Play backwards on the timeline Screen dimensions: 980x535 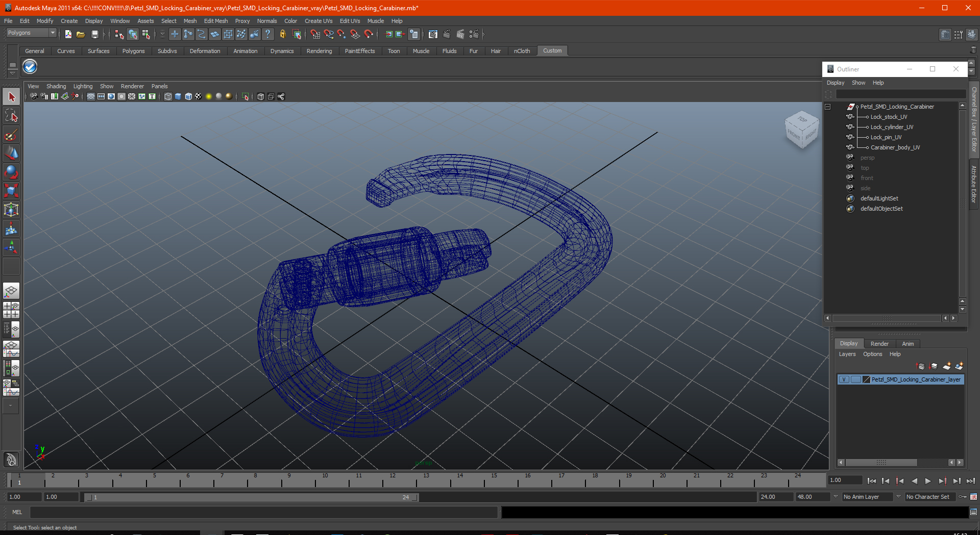click(x=914, y=481)
